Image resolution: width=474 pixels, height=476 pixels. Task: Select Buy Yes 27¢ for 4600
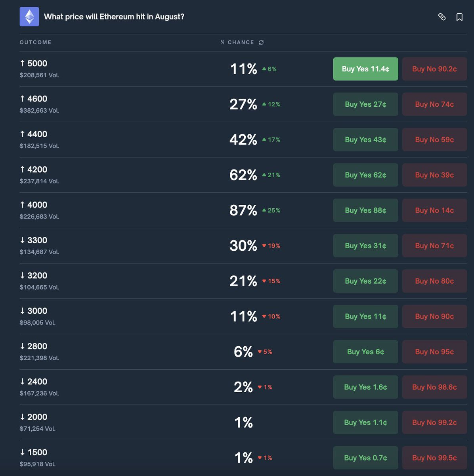365,104
